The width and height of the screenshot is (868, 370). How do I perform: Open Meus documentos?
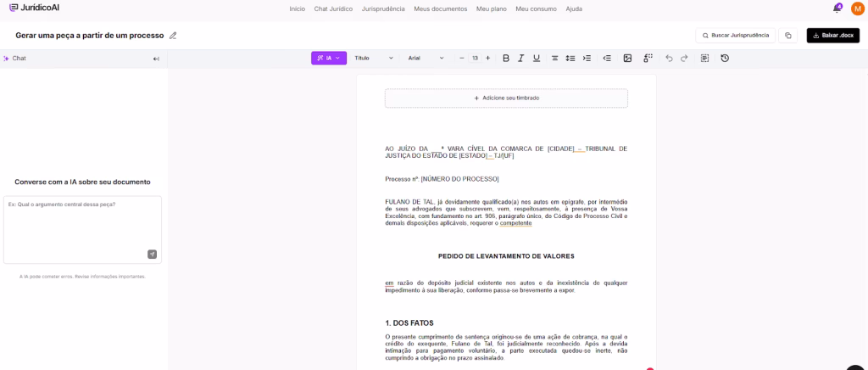click(x=441, y=8)
